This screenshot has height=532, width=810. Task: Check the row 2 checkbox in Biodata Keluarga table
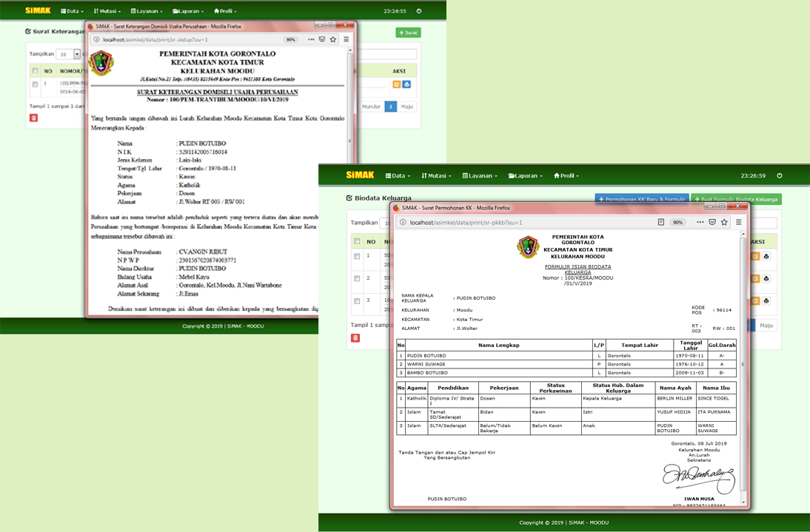[357, 279]
